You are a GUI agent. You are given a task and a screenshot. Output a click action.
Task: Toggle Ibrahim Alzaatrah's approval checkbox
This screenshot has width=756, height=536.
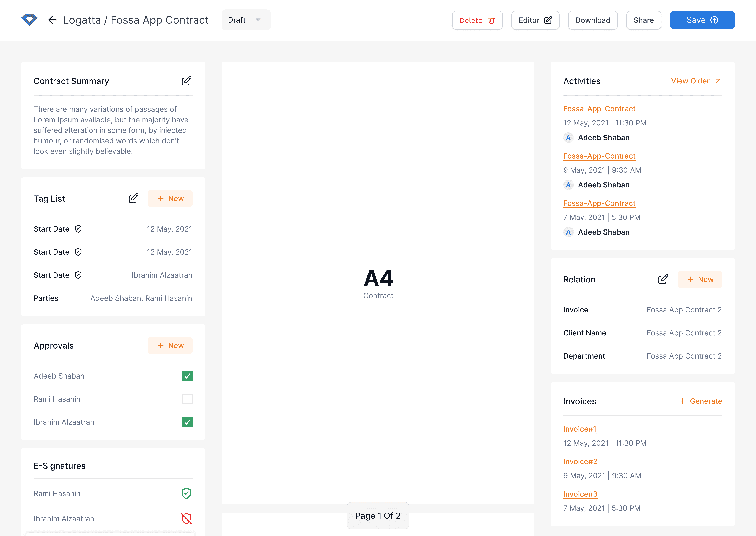[187, 422]
